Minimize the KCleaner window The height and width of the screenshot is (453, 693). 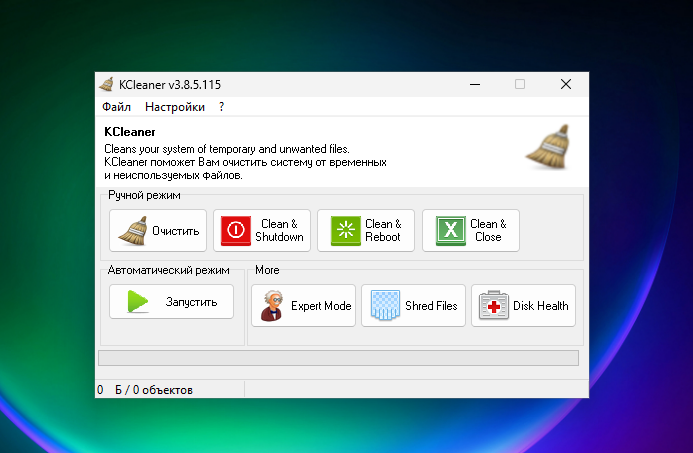pos(475,84)
